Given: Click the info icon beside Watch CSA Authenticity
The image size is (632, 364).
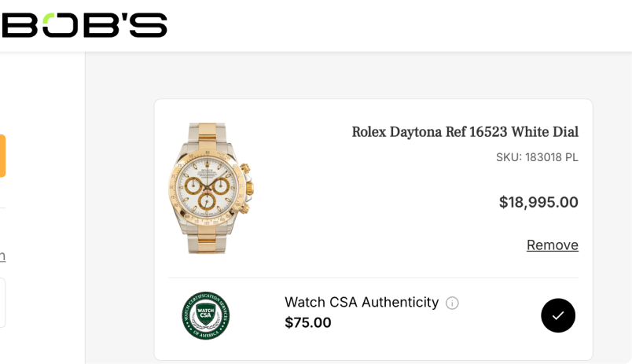Looking at the screenshot, I should tap(452, 303).
